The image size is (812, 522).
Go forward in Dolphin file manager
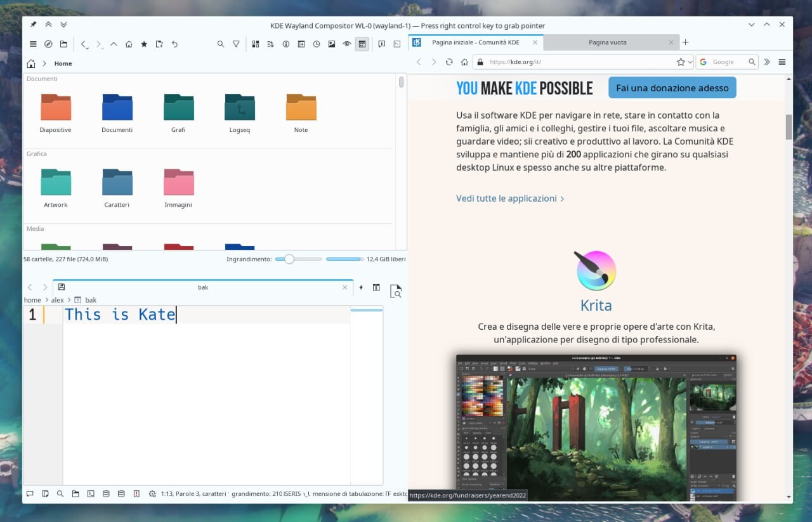point(100,44)
